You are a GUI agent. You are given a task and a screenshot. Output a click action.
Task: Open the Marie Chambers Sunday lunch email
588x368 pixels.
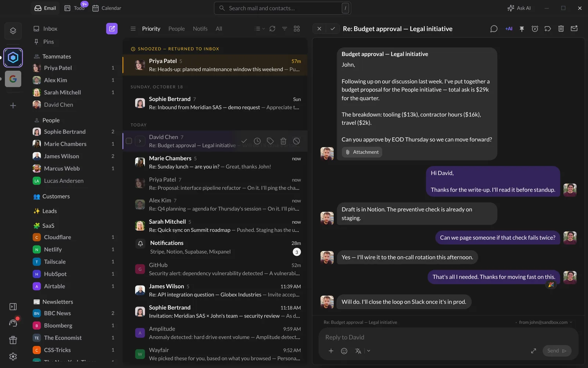point(215,162)
